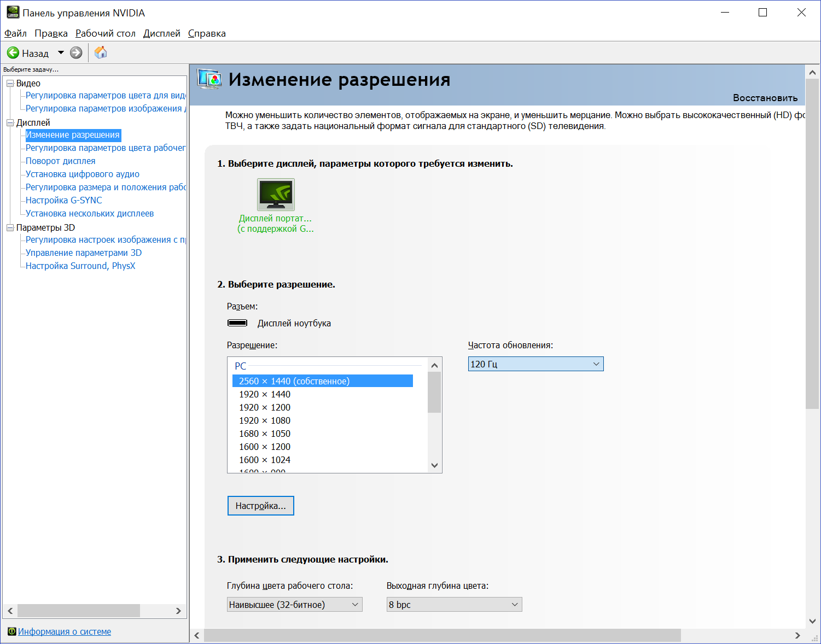821x644 pixels.
Task: Click the system information NVIDIA icon
Action: 11,631
